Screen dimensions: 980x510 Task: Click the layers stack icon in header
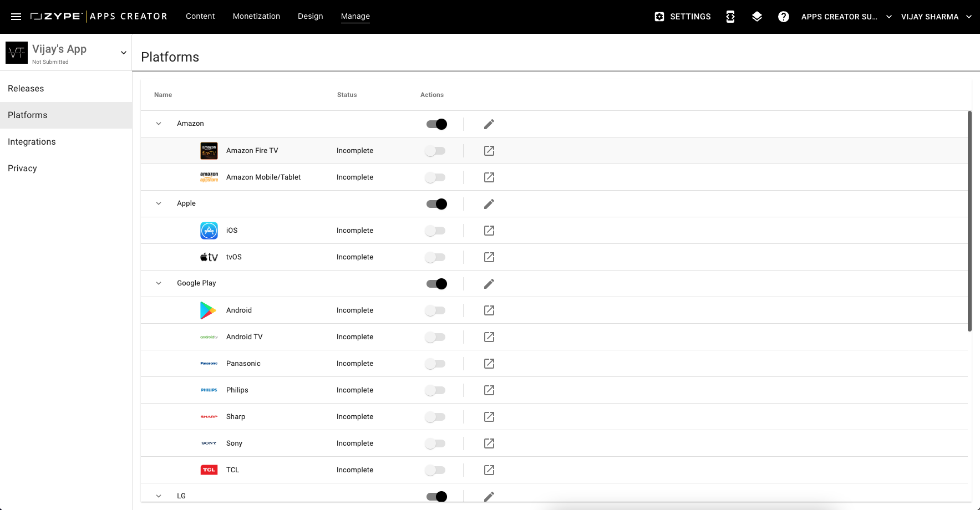pos(757,17)
